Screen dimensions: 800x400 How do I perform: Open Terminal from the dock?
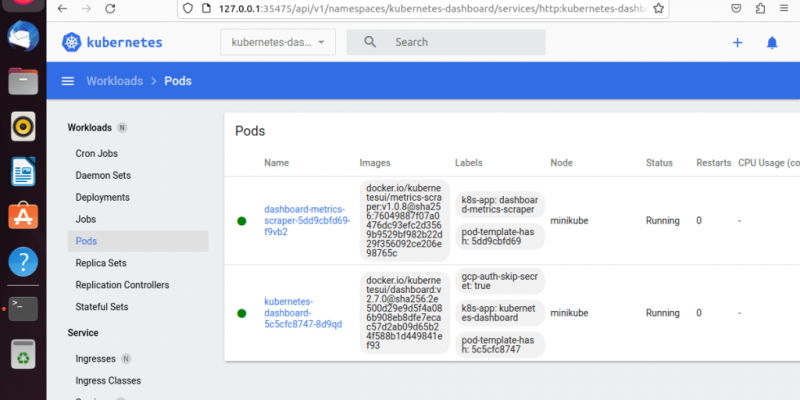(23, 309)
